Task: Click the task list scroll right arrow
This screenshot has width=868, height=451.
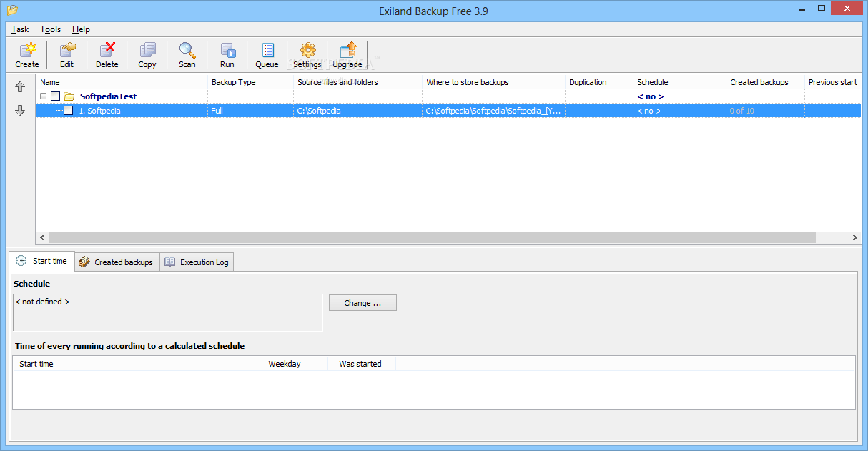Action: (855, 238)
